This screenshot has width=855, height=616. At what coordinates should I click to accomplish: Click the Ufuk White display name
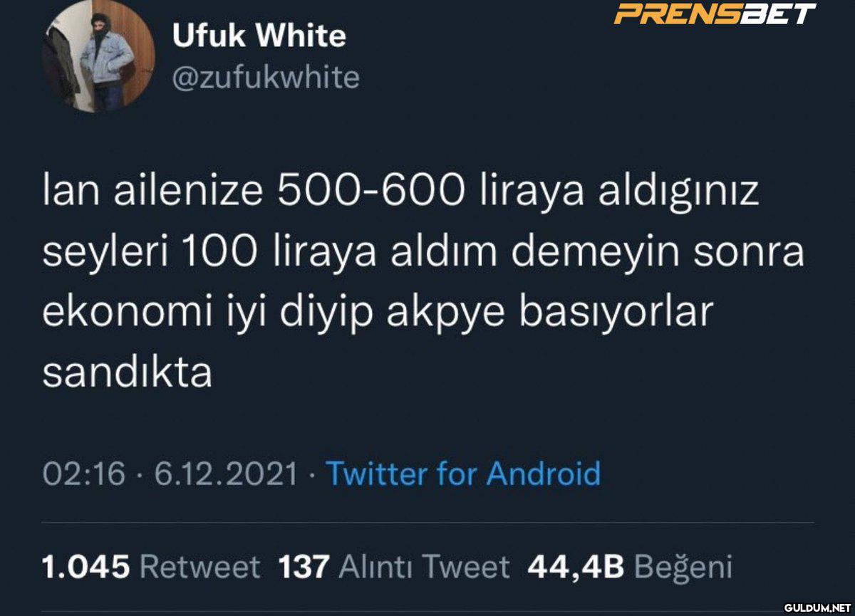259,36
